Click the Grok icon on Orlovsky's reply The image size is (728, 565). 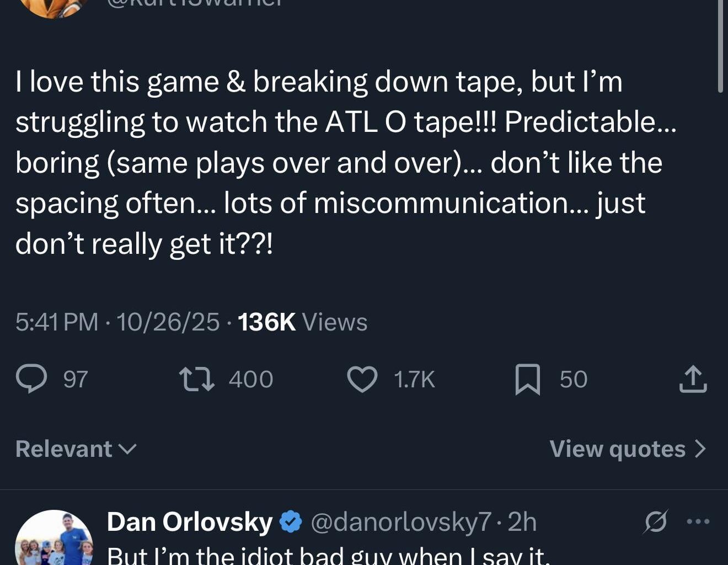pyautogui.click(x=655, y=521)
